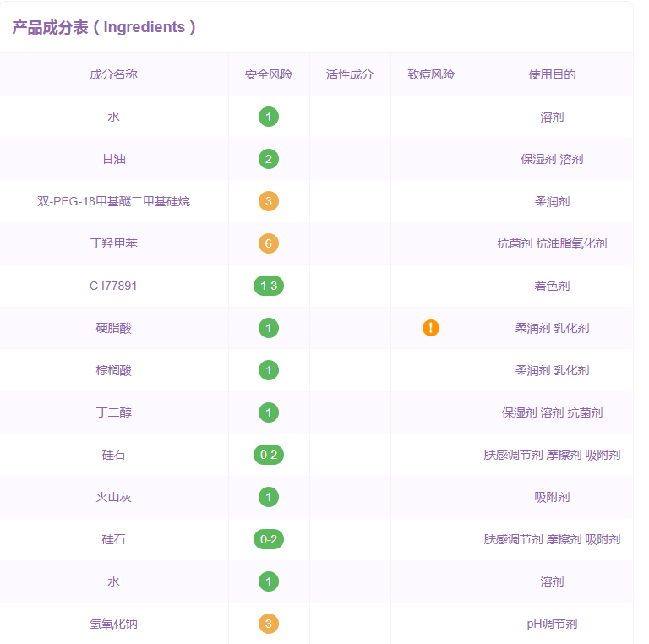Click 溶剂 in the 甘油 row

pos(571,159)
